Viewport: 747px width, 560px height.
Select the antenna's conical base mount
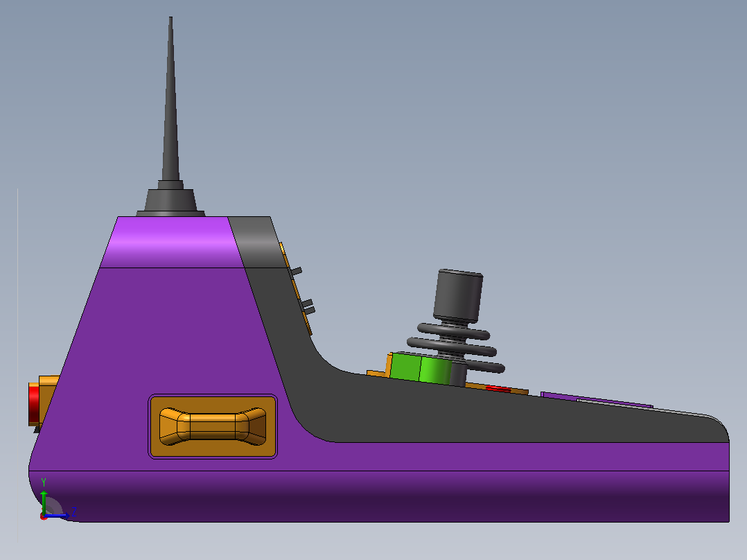pyautogui.click(x=170, y=200)
